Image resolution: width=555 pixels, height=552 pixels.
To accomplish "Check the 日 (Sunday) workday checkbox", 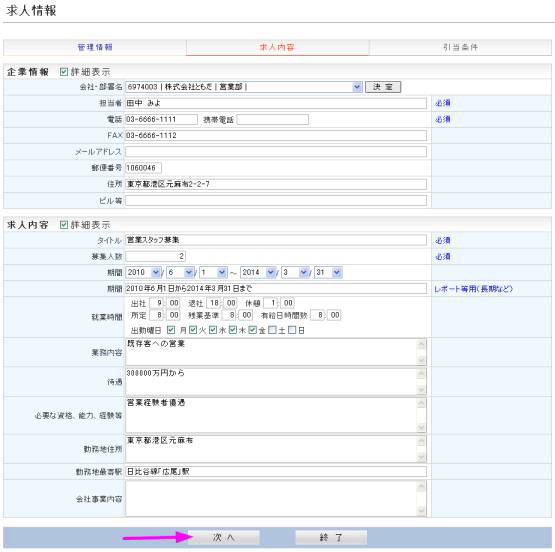I will pos(292,330).
